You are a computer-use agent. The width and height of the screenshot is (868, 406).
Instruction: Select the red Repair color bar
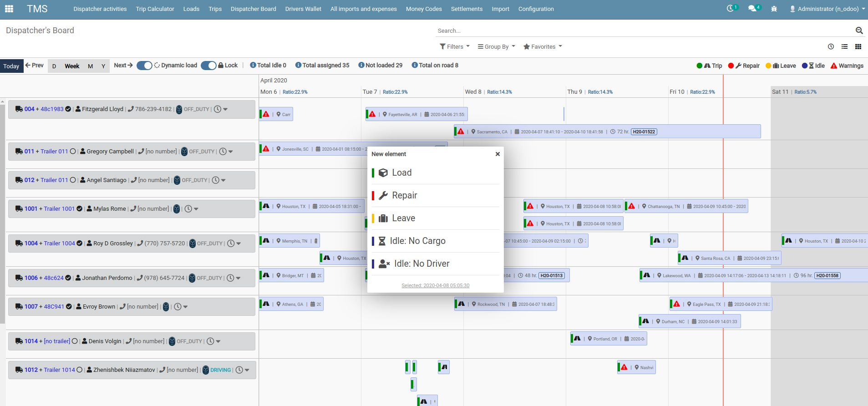pyautogui.click(x=373, y=195)
